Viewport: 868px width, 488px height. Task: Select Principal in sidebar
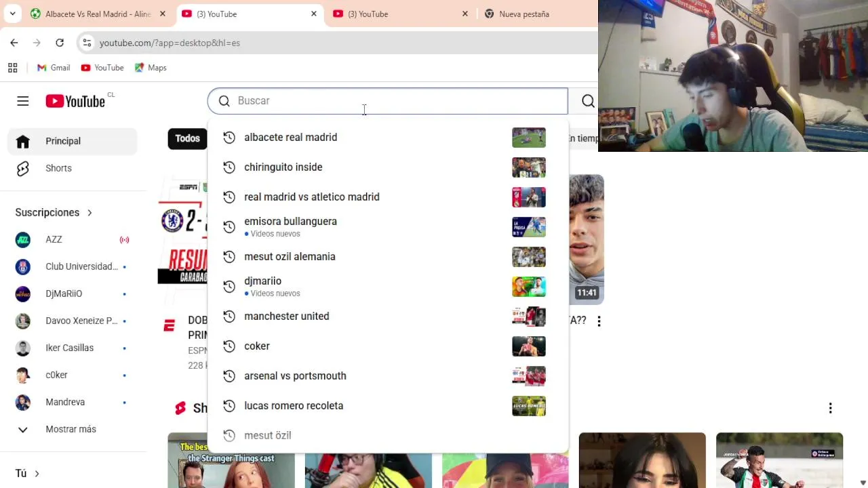73,141
